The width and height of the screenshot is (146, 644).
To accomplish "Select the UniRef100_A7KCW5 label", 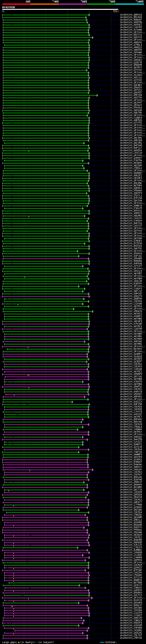I will 131,324.
